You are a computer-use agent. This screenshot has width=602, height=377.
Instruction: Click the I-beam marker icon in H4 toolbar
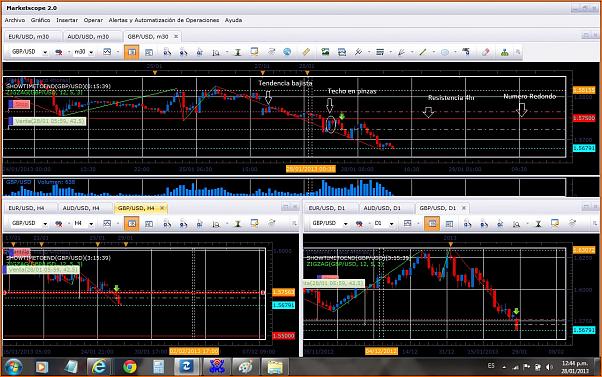[238, 223]
